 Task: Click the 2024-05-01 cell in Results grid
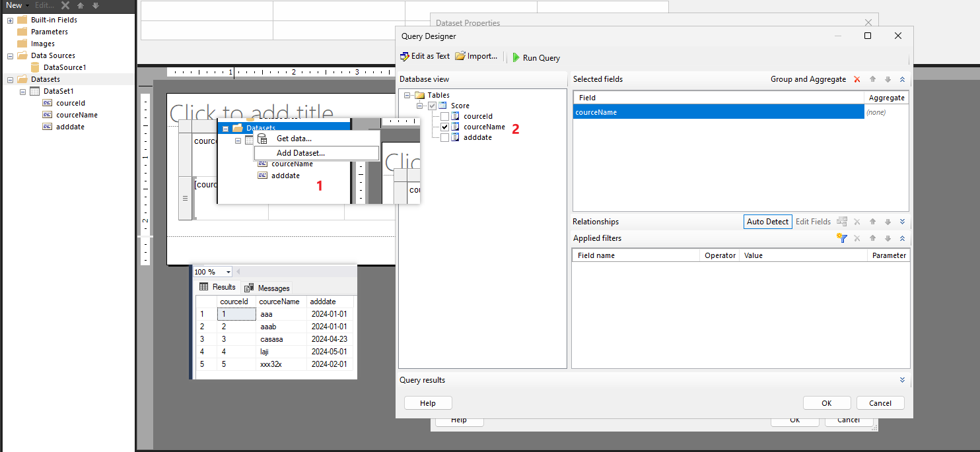coord(330,352)
